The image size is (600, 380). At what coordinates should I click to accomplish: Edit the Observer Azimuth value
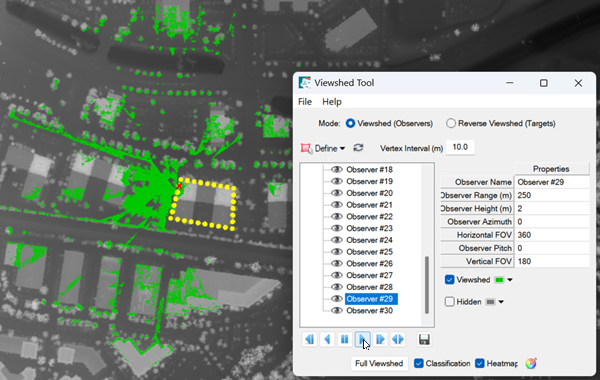[552, 222]
